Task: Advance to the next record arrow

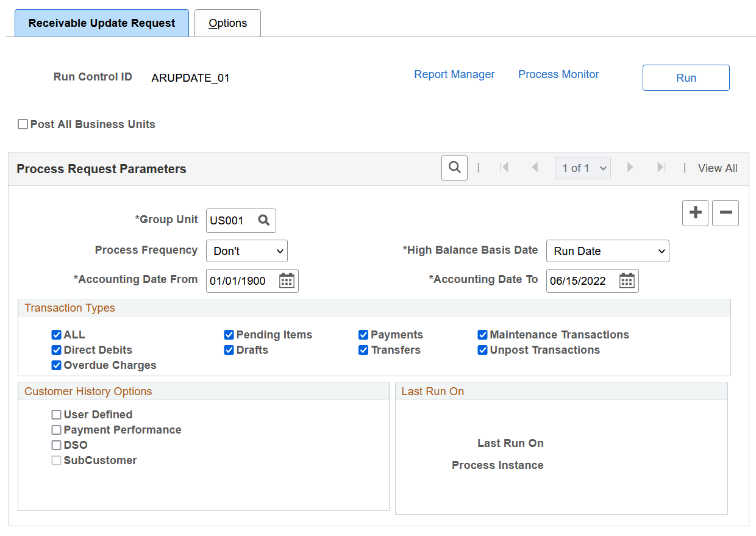Action: click(630, 168)
